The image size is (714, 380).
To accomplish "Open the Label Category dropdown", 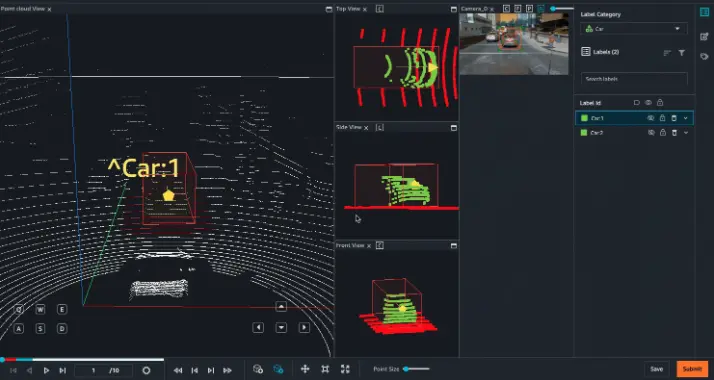I will tap(633, 29).
